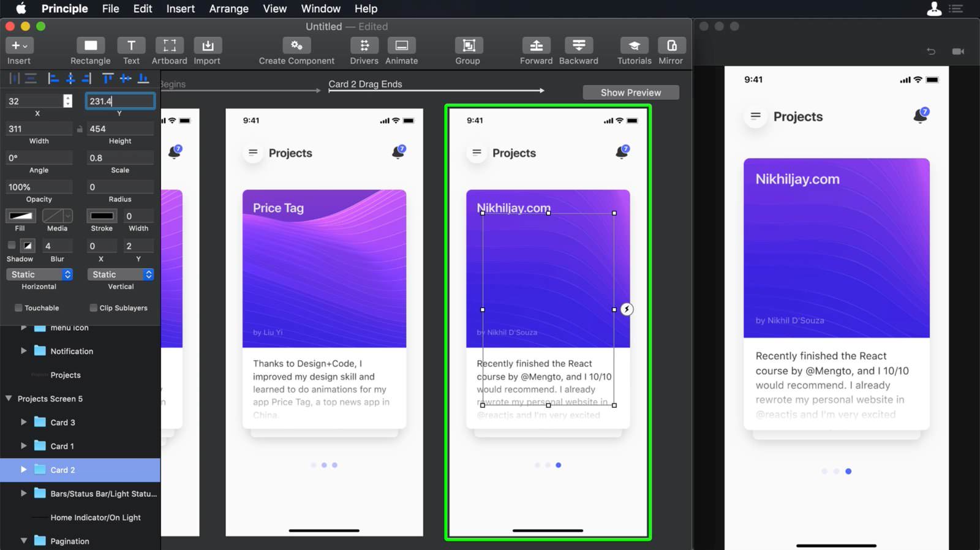The height and width of the screenshot is (550, 980).
Task: Open the Insert plus dropdown
Action: click(x=19, y=45)
